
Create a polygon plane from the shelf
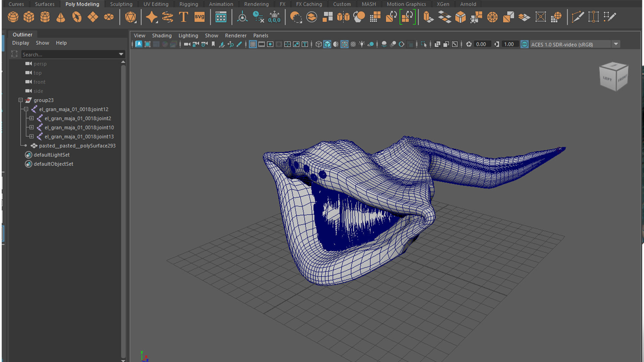[x=93, y=17]
